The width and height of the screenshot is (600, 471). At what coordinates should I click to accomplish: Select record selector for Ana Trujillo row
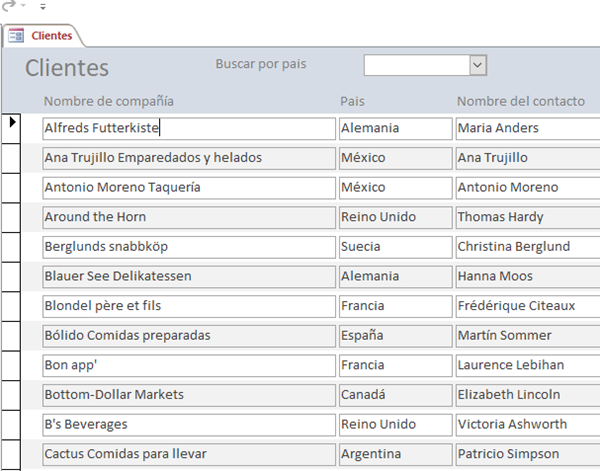[14, 158]
